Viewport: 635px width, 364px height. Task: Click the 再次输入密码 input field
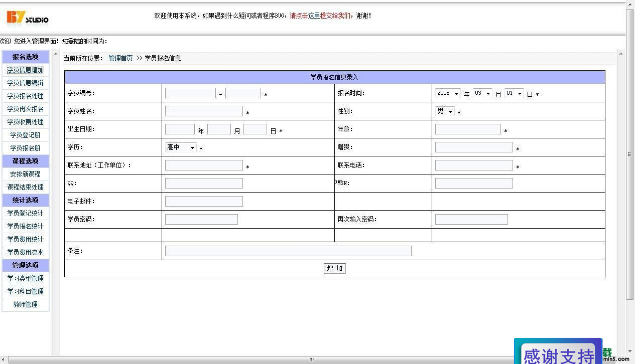pos(471,220)
